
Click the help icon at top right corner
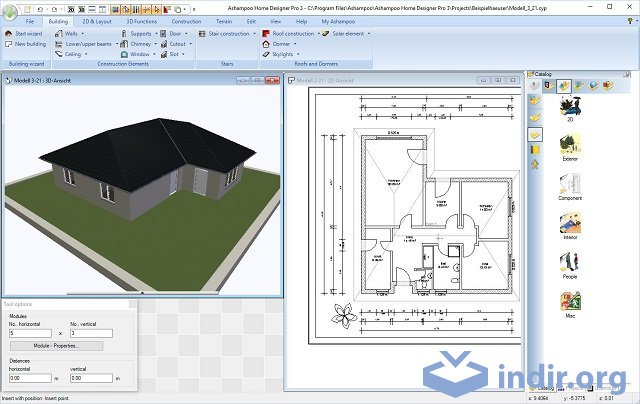631,21
